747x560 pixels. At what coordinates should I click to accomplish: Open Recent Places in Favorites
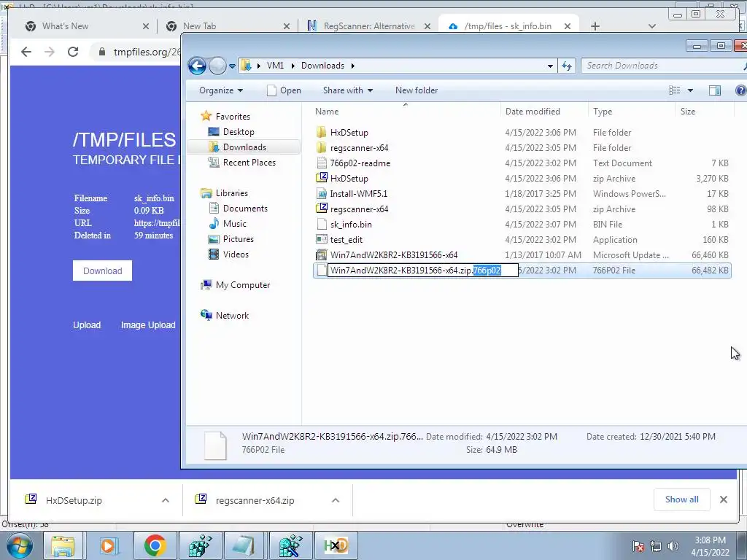pos(249,163)
